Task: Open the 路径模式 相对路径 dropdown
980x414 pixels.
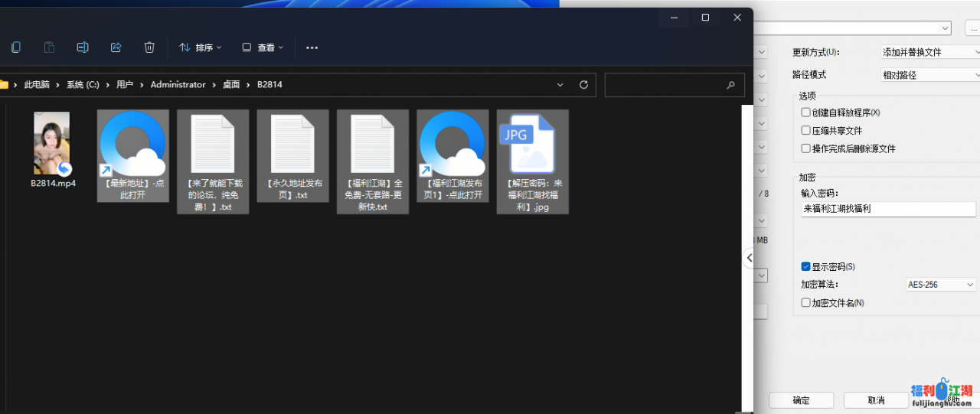Action: pyautogui.click(x=929, y=75)
